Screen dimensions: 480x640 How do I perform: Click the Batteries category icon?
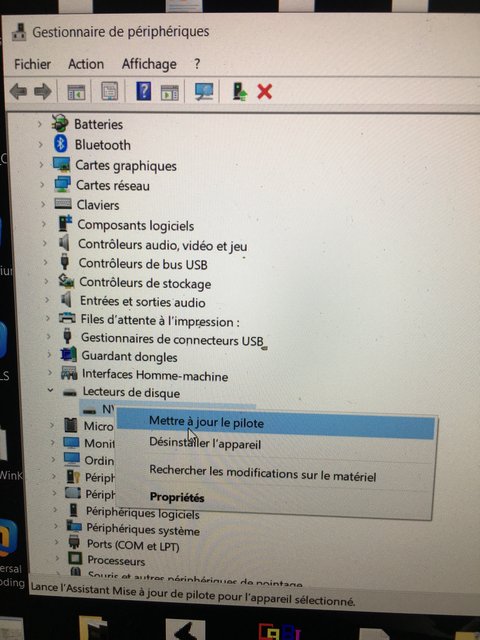[60, 123]
